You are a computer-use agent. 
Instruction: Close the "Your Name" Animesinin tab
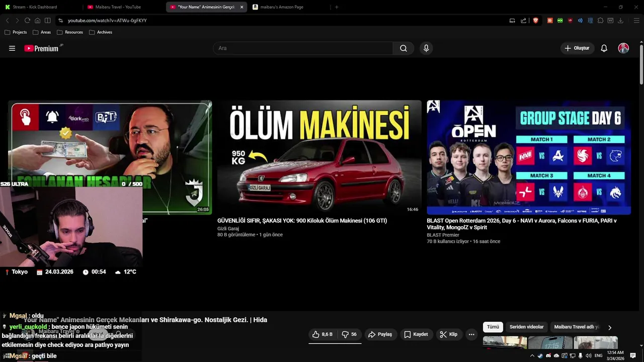pos(242,7)
